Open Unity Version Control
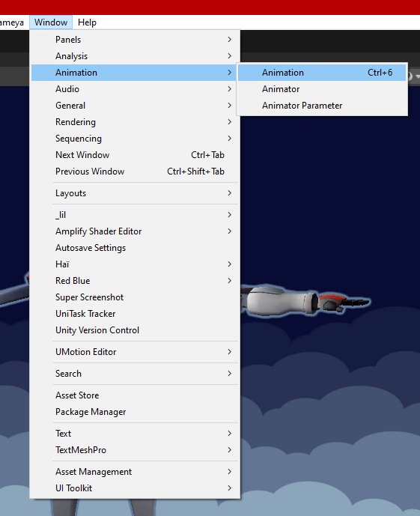This screenshot has height=516, width=420. (x=135, y=330)
